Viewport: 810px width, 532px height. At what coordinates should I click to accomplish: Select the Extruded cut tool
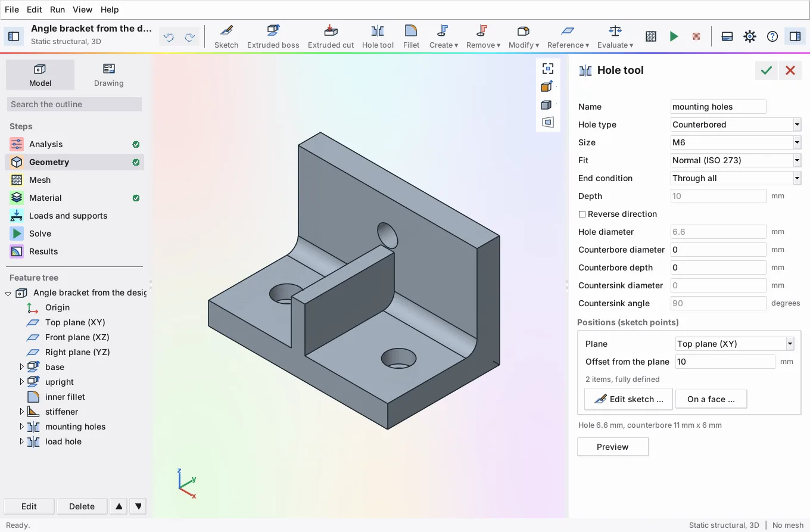[331, 36]
